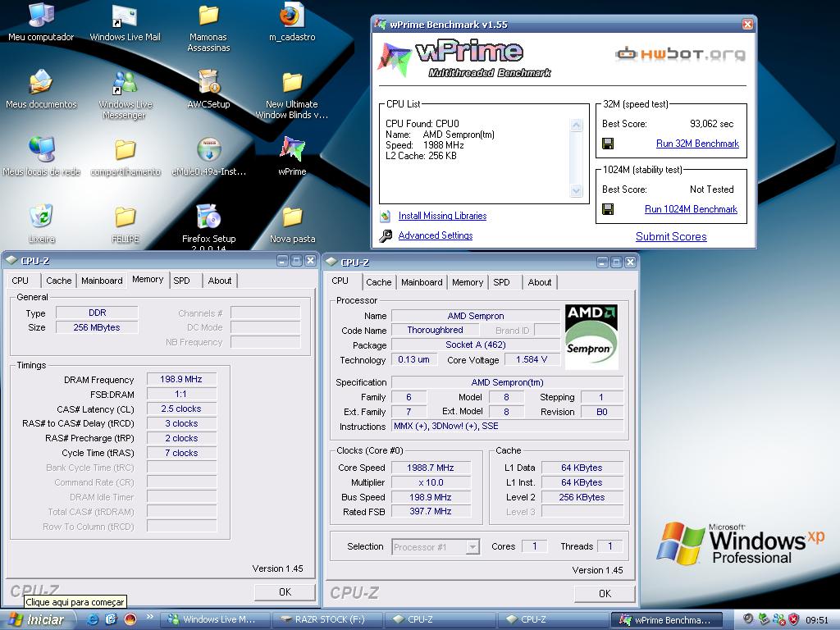The height and width of the screenshot is (630, 840).
Task: Open Internet Explorer quick launch icon
Action: click(x=92, y=619)
